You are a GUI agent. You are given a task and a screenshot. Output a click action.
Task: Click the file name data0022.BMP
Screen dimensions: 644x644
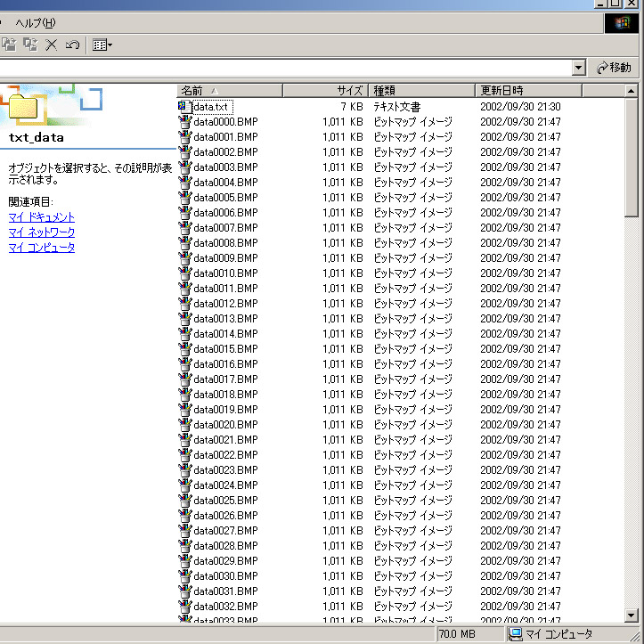225,455
